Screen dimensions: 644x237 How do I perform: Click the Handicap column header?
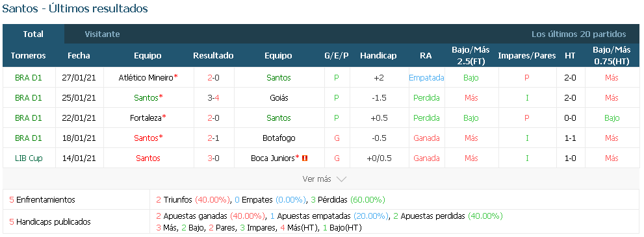[x=378, y=55]
